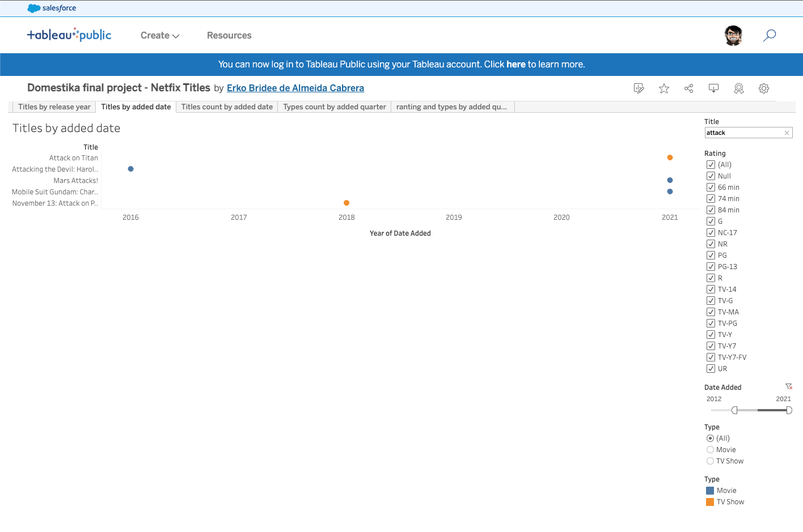
Task: Open search with the magnifying glass
Action: tap(769, 36)
